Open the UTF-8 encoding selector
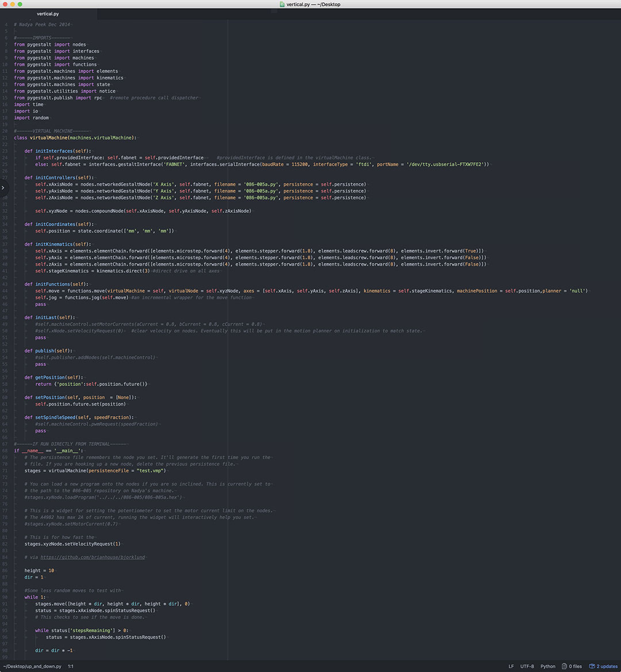The width and height of the screenshot is (621, 672). point(527,666)
